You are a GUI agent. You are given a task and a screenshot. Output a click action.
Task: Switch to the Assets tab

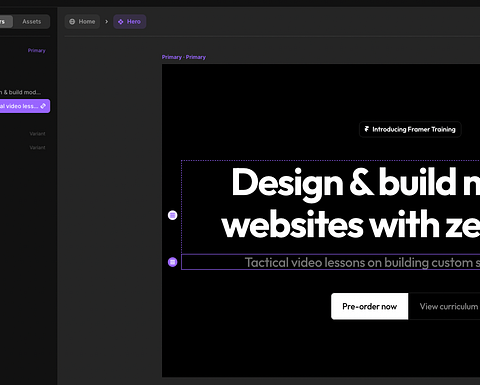tap(31, 22)
